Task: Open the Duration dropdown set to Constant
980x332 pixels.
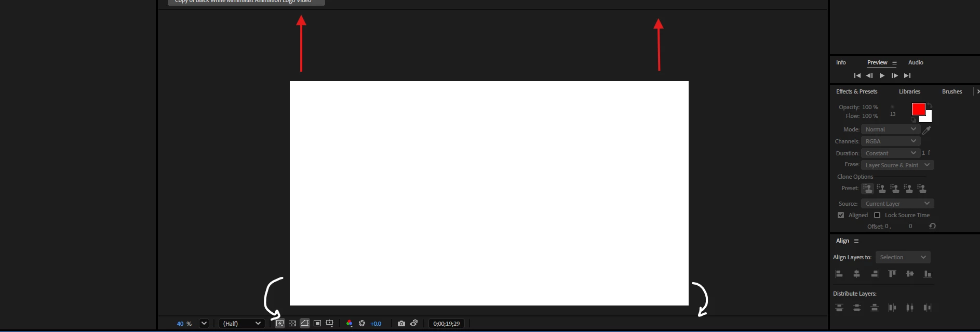Action: [x=891, y=153]
